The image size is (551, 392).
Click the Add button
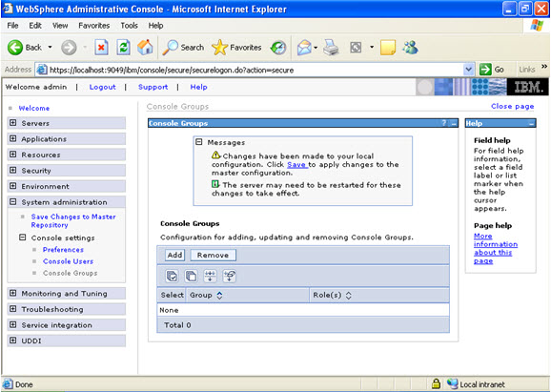[x=174, y=255]
